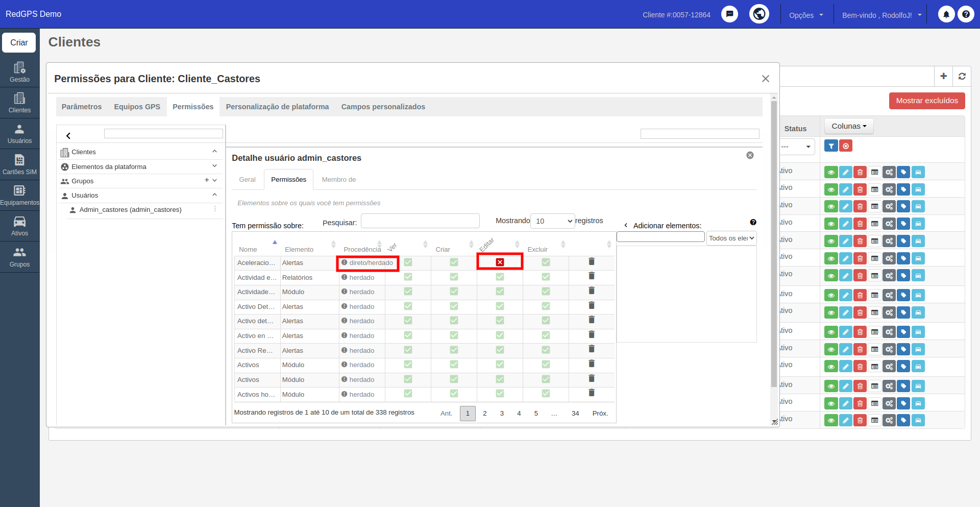Screen dimensions: 980x507
Task: Collapse the Clientes tree node
Action: pos(214,152)
